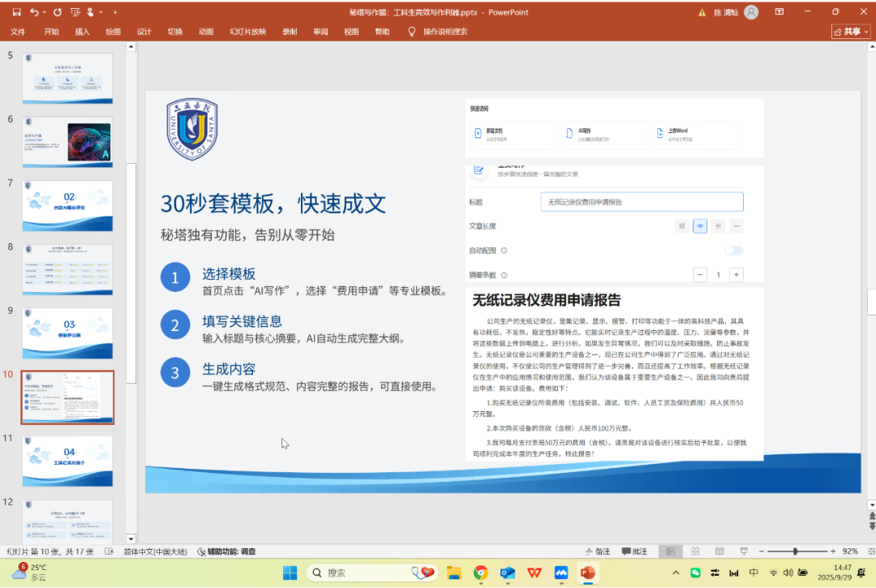Select Normal view icon in status bar
The image size is (876, 588).
[x=670, y=552]
